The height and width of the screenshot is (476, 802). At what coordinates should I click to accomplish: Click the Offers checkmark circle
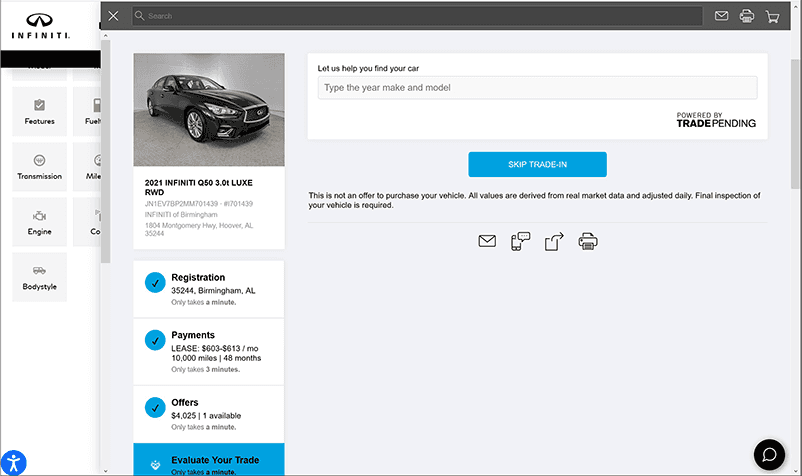pos(155,407)
